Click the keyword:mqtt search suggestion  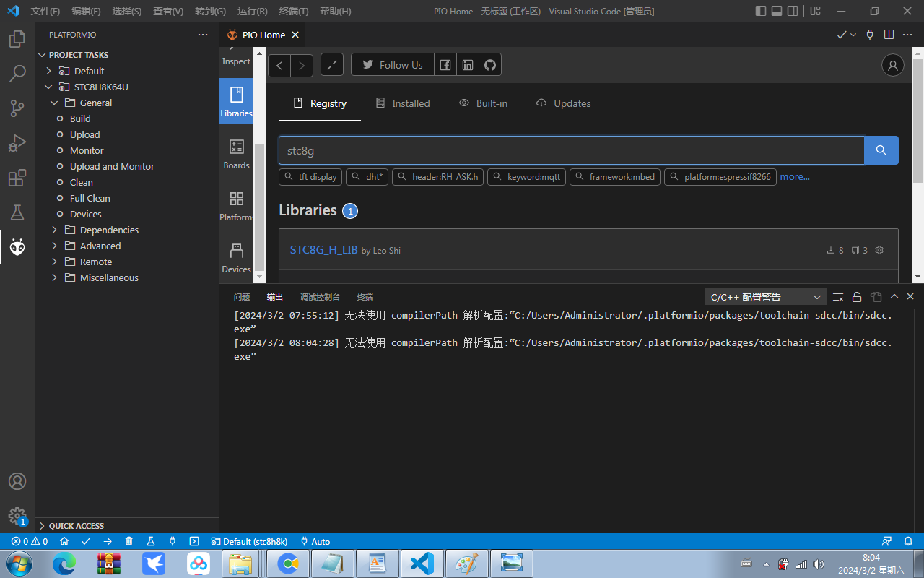(x=526, y=176)
